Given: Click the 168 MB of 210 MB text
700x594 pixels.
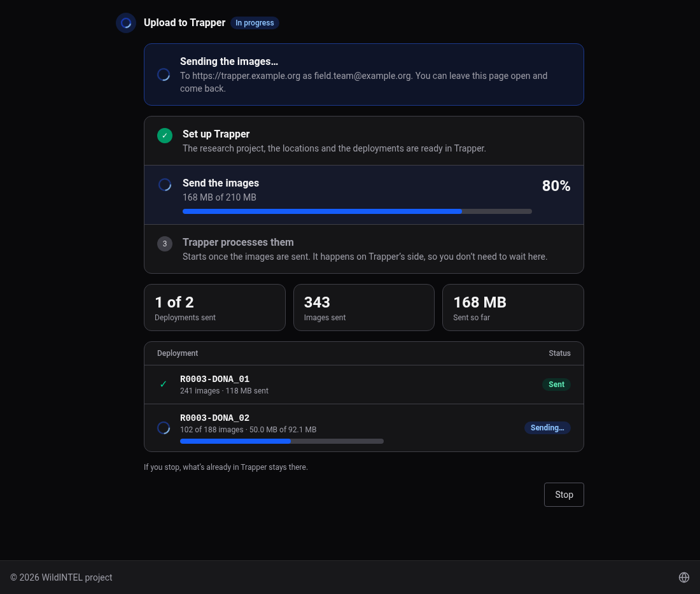Looking at the screenshot, I should (x=219, y=197).
